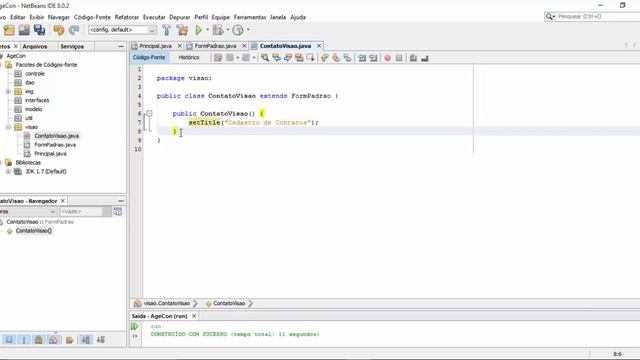Switch to the Histórico editor view

point(189,58)
